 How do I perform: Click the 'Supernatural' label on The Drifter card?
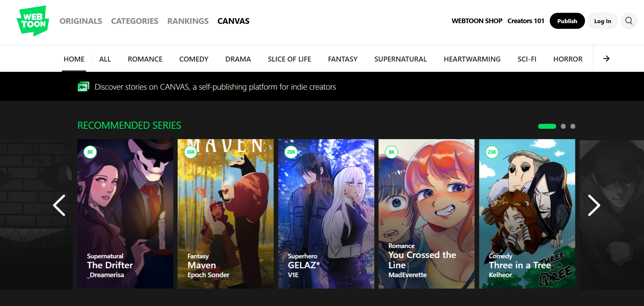pyautogui.click(x=105, y=256)
